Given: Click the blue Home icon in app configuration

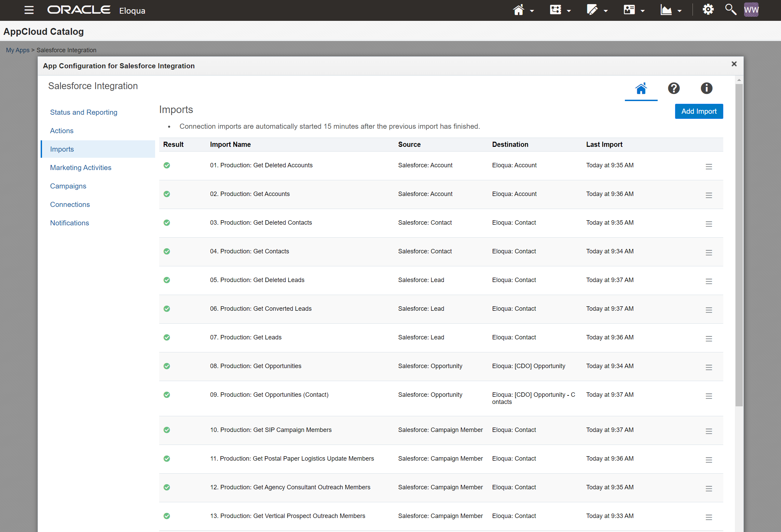Looking at the screenshot, I should (641, 88).
